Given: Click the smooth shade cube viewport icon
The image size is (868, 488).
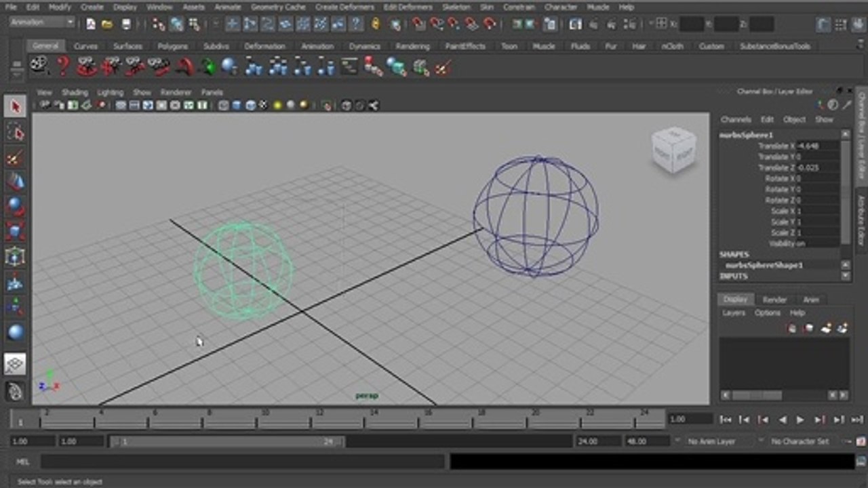Looking at the screenshot, I should (x=237, y=105).
